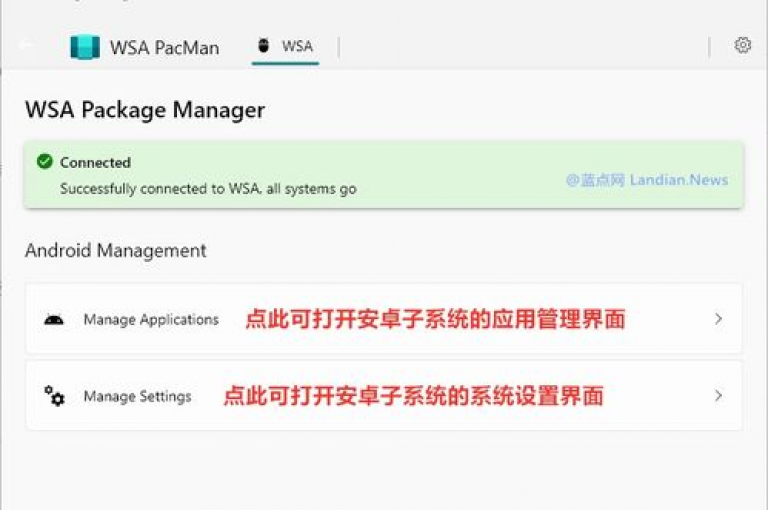The image size is (768, 510).
Task: Click the back arrow in the header
Action: point(25,45)
